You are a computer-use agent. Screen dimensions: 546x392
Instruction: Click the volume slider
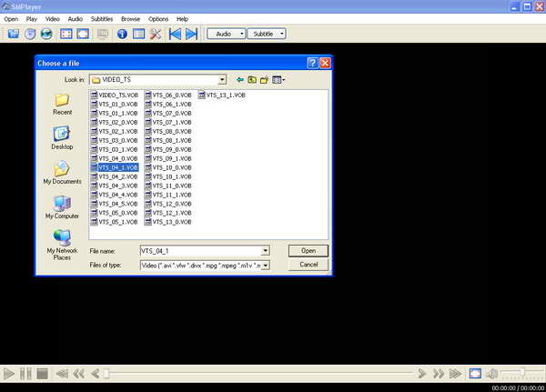522,373
